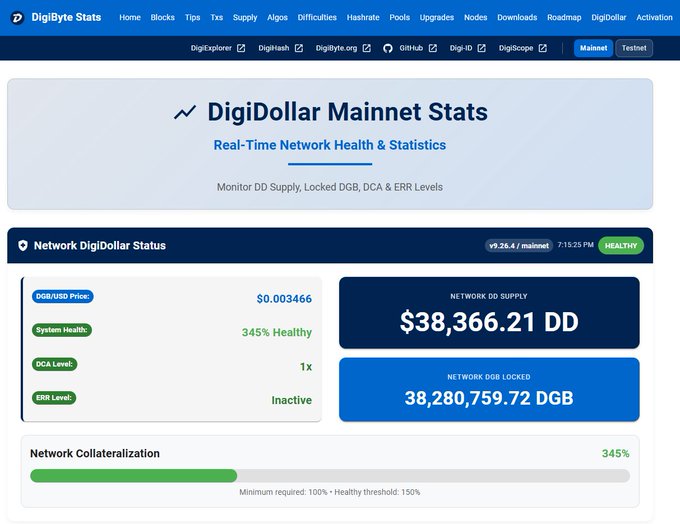Image resolution: width=680 pixels, height=524 pixels.
Task: Click the $0.003466 price value
Action: (284, 299)
